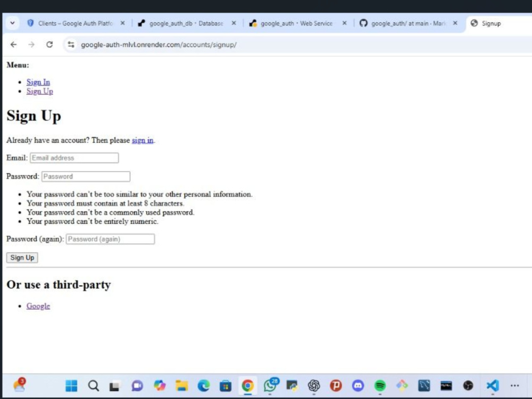Show more taskbar apps via ellipsis
532x399 pixels.
514,385
